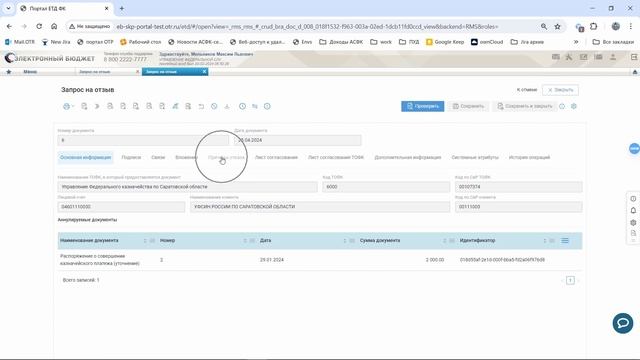Viewport: 640px width, 360px height.
Task: Bookmark page with Chrome star icon
Action: tap(558, 27)
